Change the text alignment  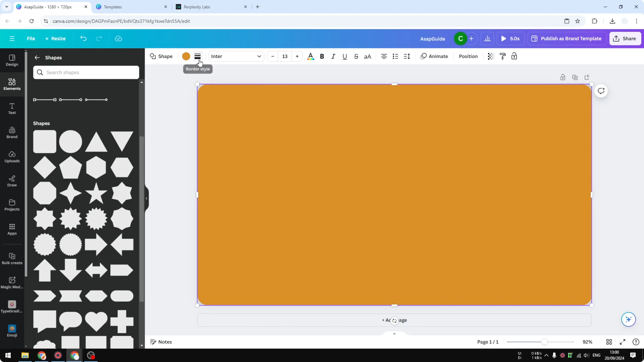point(384,56)
